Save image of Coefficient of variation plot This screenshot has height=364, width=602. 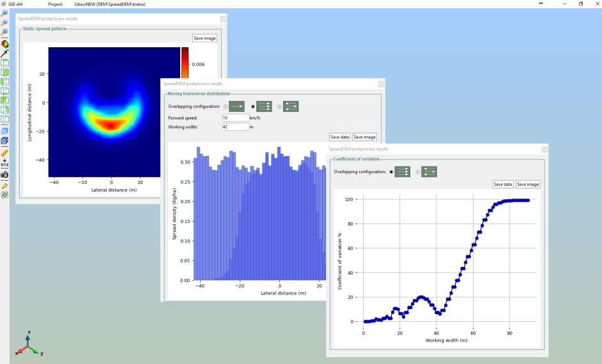[528, 185]
